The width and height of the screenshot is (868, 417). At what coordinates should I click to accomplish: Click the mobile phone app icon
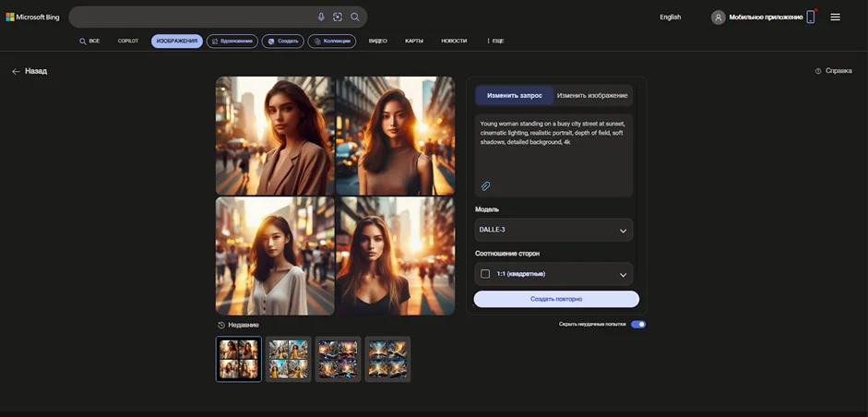pos(811,18)
